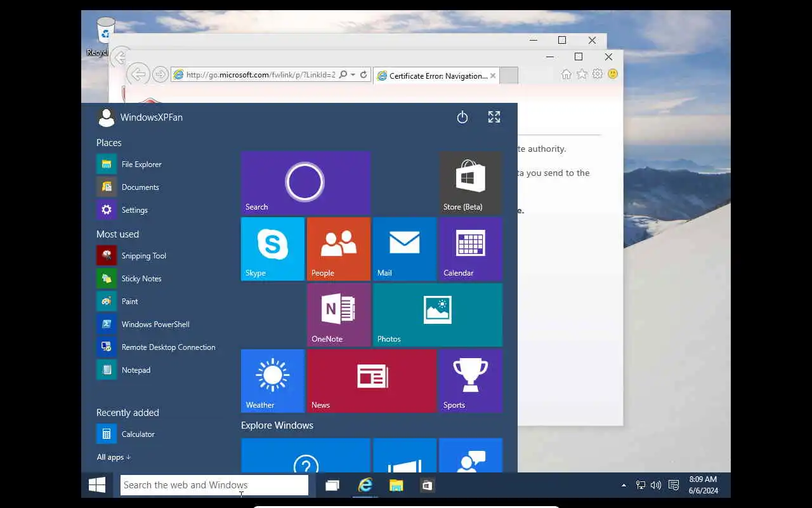Viewport: 812px width, 508px height.
Task: Open Internet Explorer tools gear
Action: 598,74
